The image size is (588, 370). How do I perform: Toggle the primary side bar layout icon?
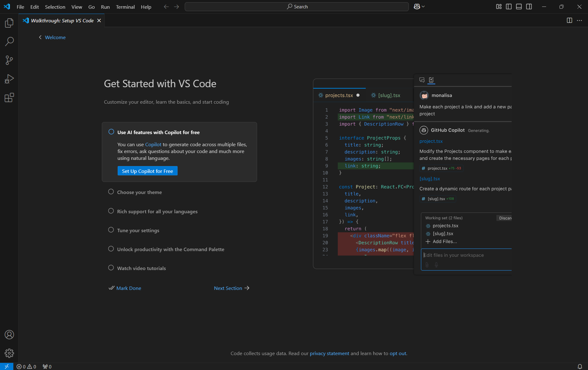509,7
